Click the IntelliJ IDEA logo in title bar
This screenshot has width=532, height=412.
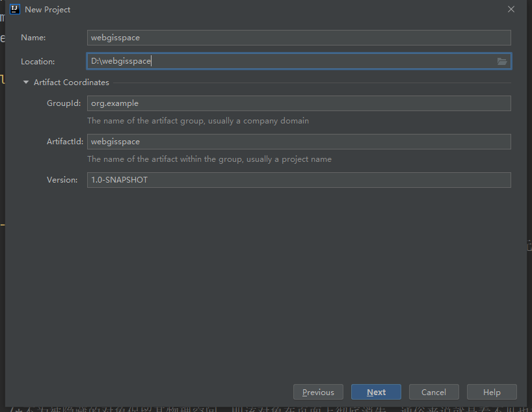click(x=15, y=9)
